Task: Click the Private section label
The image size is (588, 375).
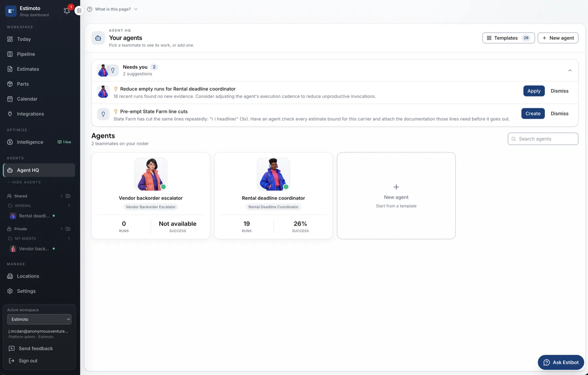Action: pos(21,229)
